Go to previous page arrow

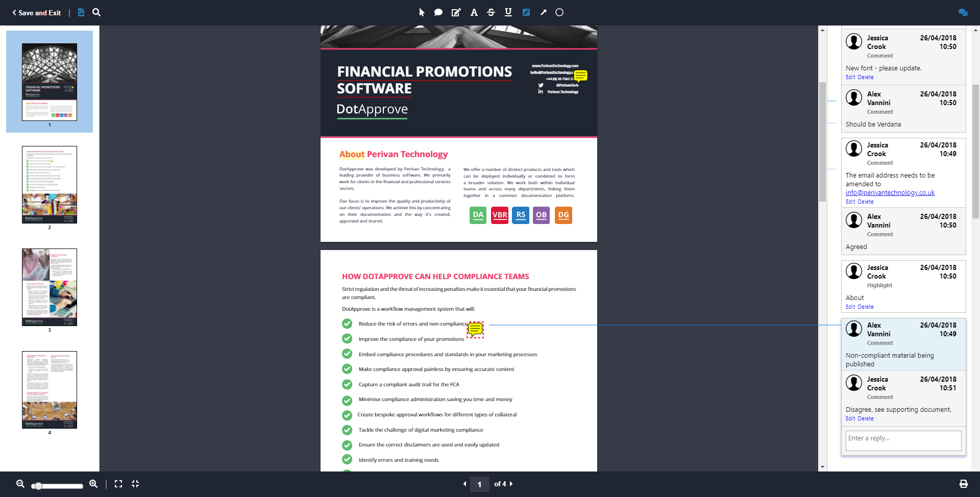click(x=464, y=484)
